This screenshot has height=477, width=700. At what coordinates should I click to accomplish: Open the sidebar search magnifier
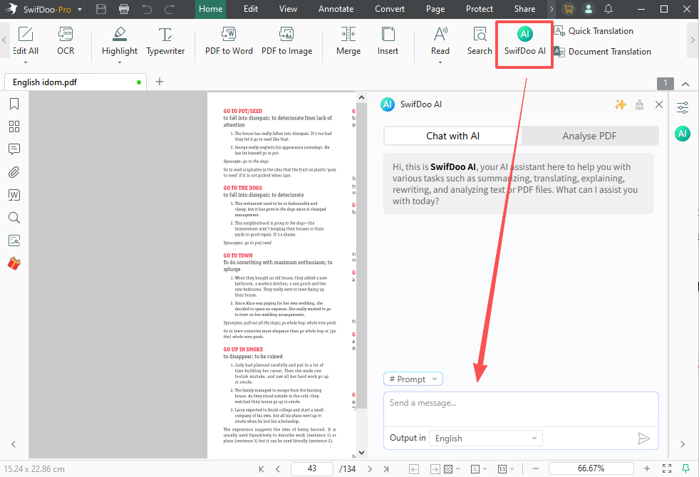coord(14,218)
